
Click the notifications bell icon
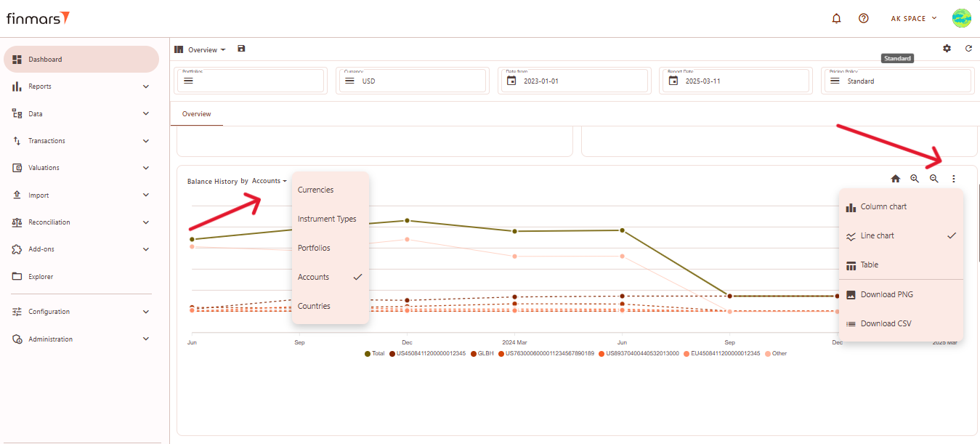(836, 18)
